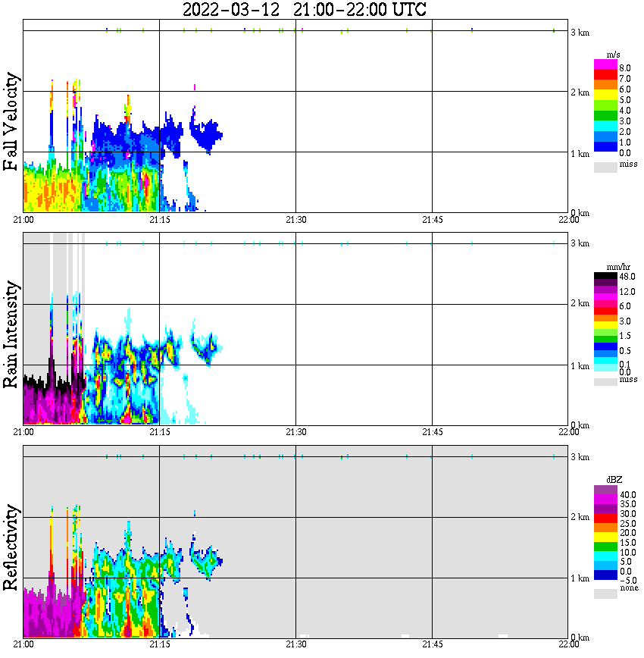
Task: Click the 48.0 value in mm/hr legend
Action: (x=627, y=277)
